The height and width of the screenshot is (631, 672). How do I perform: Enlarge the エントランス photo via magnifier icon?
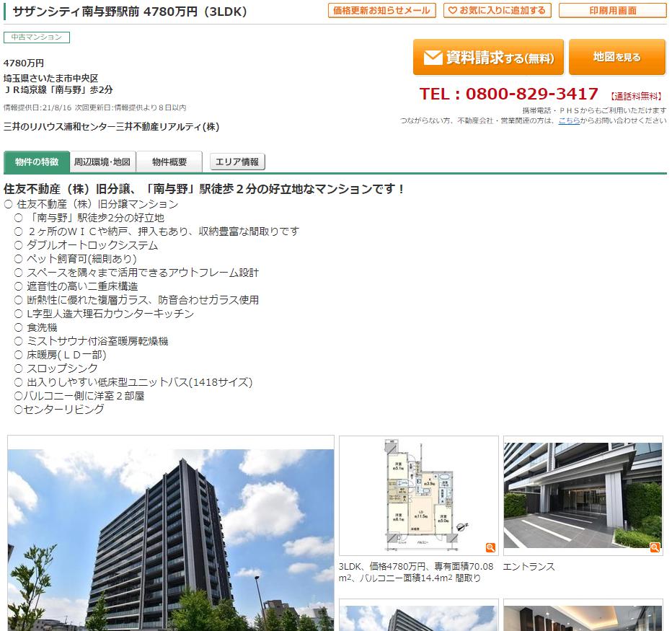click(655, 547)
